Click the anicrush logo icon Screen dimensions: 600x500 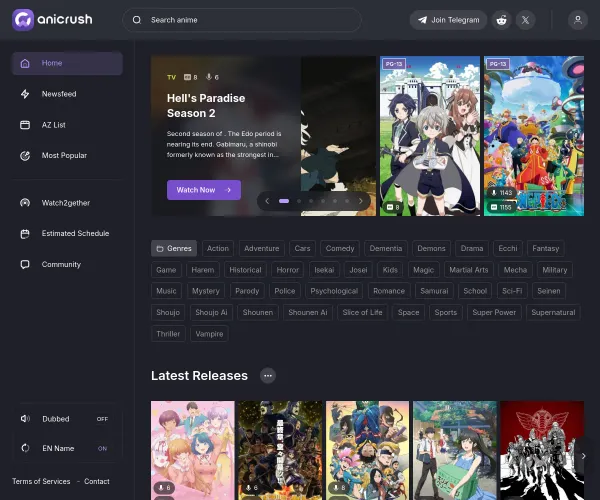[23, 19]
